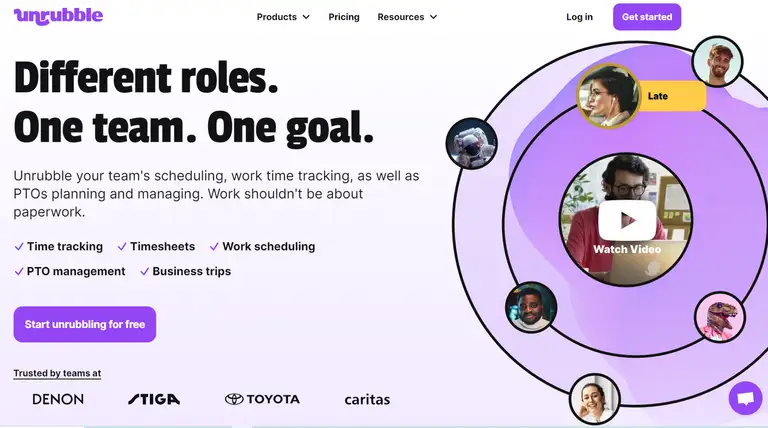
Task: Click the Denon logo
Action: 58,399
